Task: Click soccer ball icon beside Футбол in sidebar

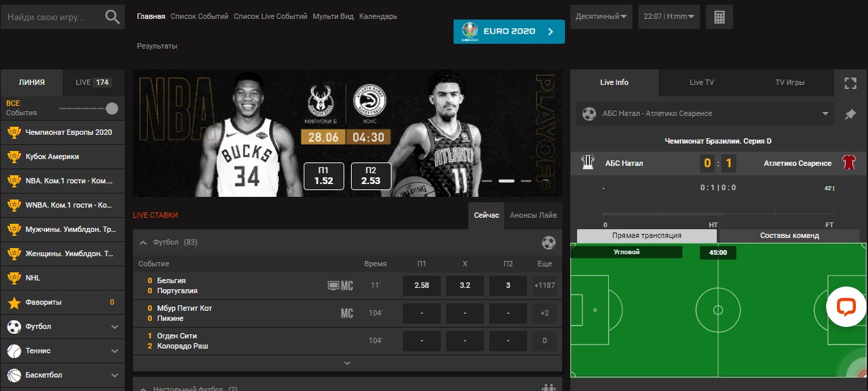Action: click(x=14, y=326)
